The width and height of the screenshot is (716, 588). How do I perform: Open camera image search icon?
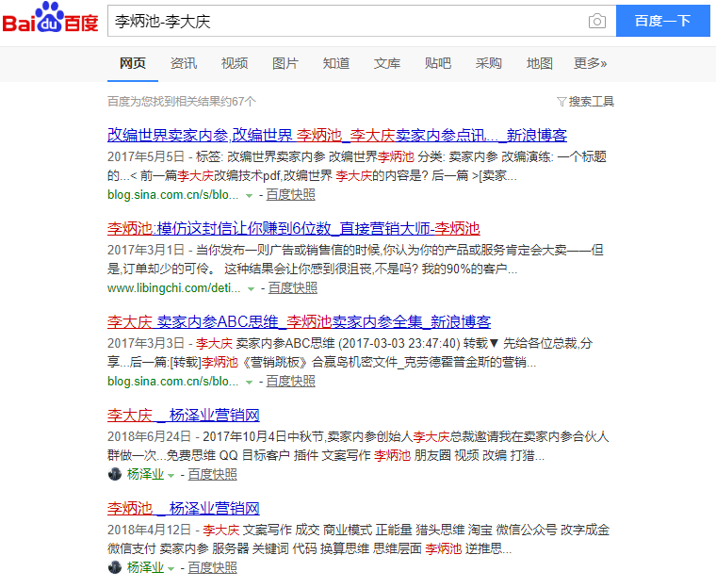tap(596, 21)
